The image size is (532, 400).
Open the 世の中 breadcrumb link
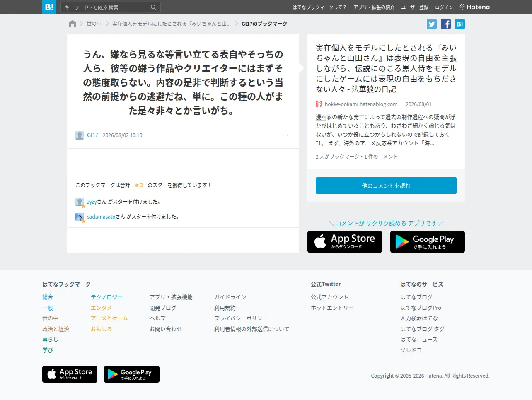tap(94, 24)
